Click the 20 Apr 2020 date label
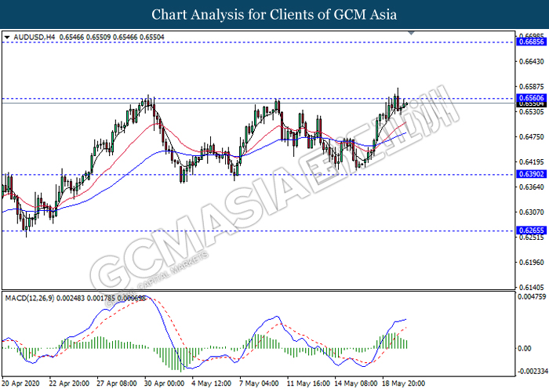Screen dimensions: 549x392 tap(21, 383)
